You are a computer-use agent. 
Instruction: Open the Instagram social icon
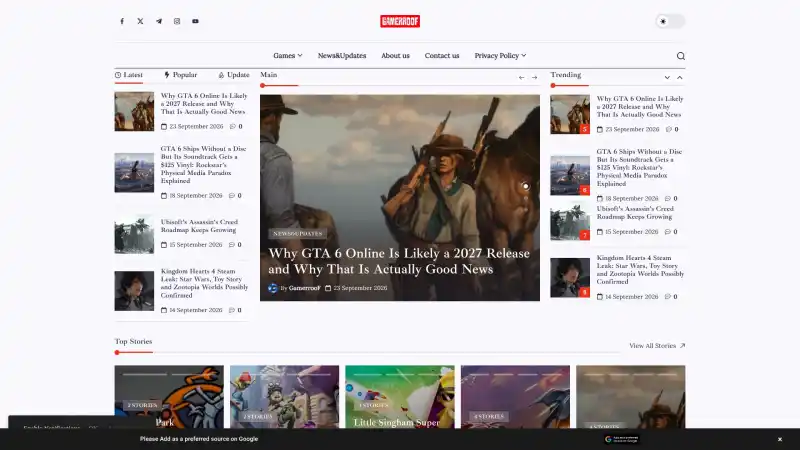[x=177, y=21]
